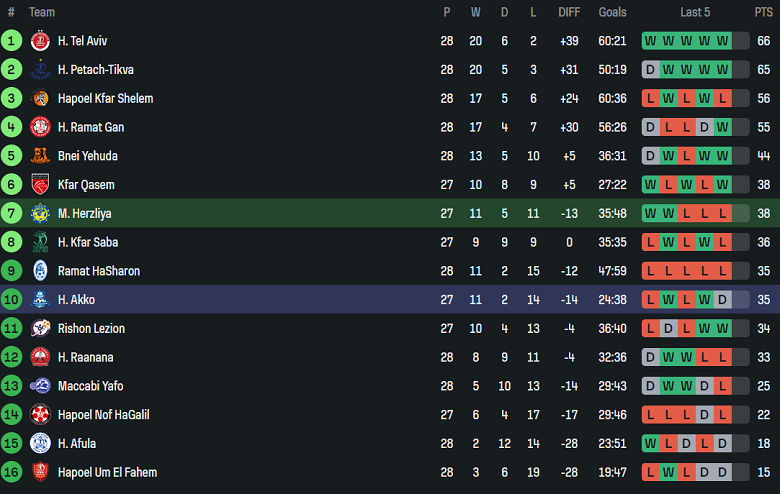
Task: Sort standings by DIFF column header
Action: (569, 12)
